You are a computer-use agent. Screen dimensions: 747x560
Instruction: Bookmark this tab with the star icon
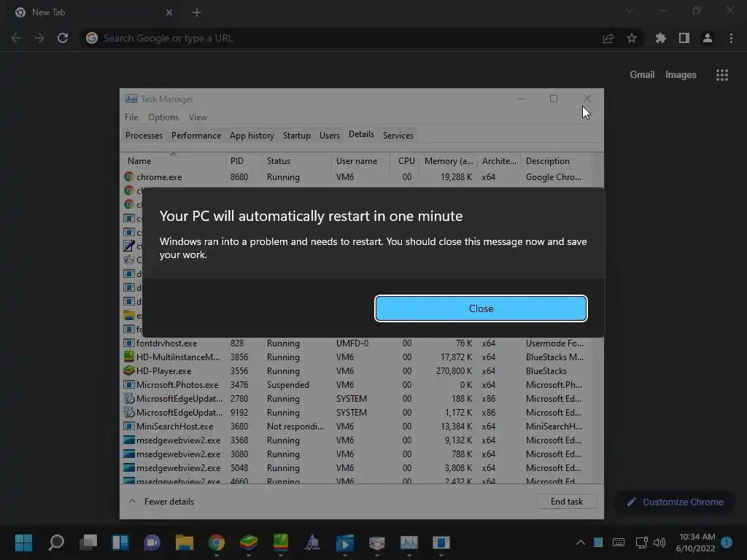coord(632,38)
